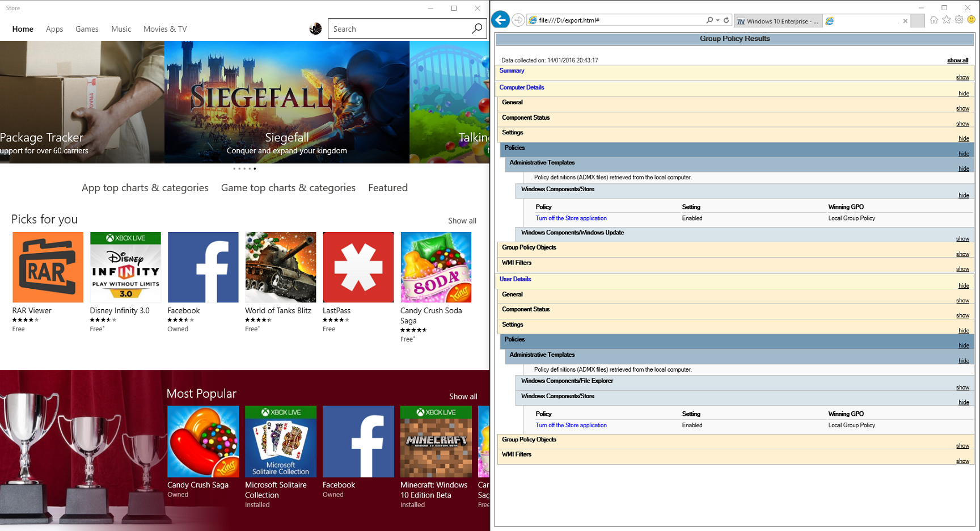Screen dimensions: 980x531
Task: Open browser tools gear icon
Action: pos(959,20)
